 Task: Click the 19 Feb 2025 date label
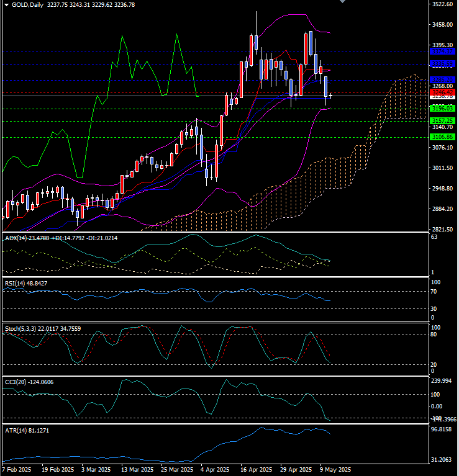[x=58, y=470]
